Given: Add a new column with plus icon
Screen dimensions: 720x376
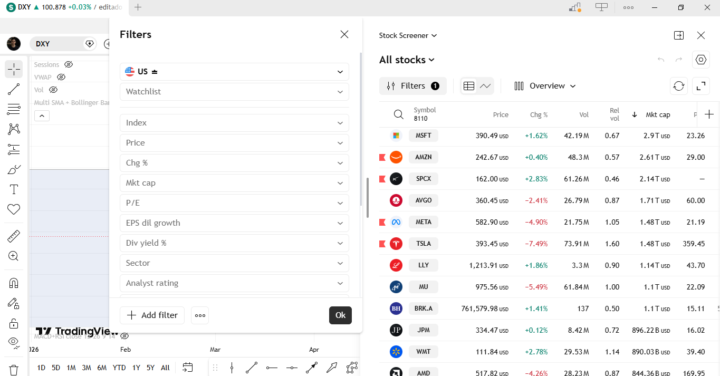Looking at the screenshot, I should point(709,114).
